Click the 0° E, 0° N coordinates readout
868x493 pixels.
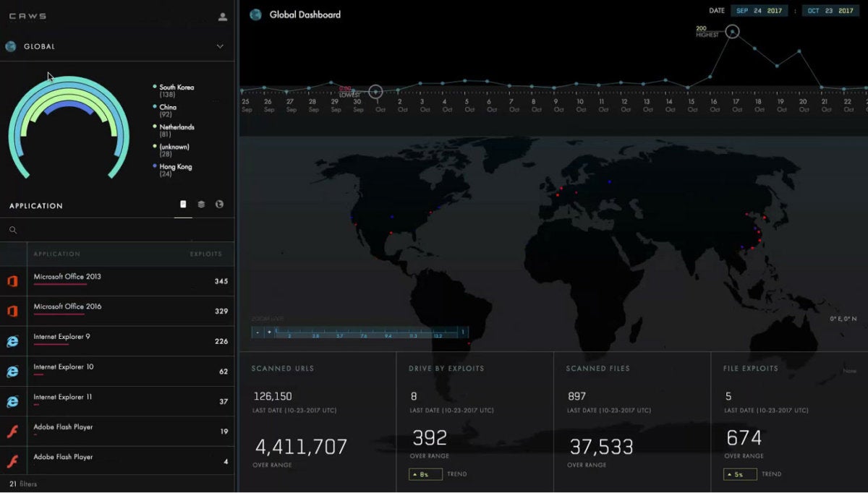tap(843, 319)
